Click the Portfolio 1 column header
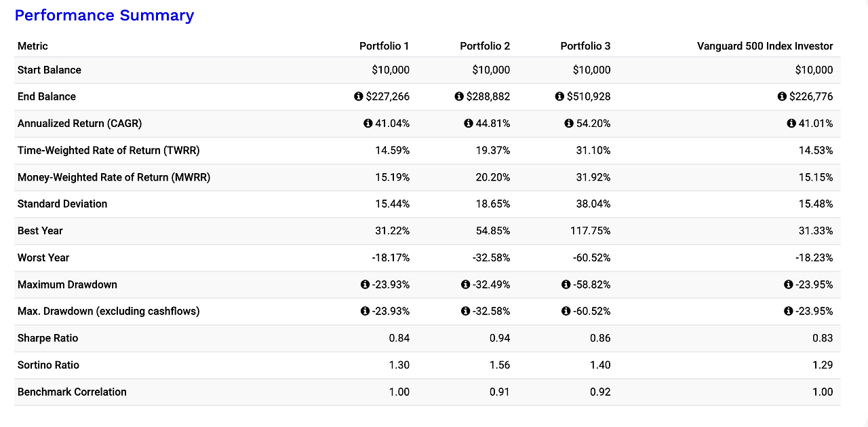The image size is (868, 427). click(x=384, y=46)
